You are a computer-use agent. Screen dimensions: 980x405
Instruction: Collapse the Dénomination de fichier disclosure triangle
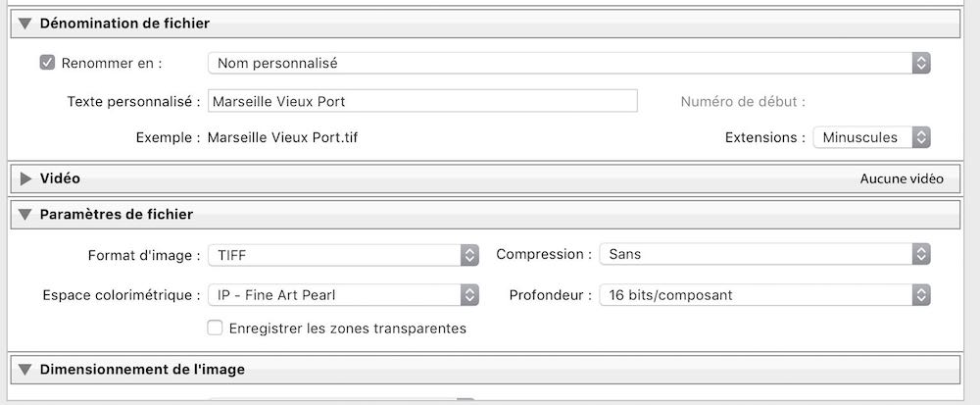click(25, 23)
